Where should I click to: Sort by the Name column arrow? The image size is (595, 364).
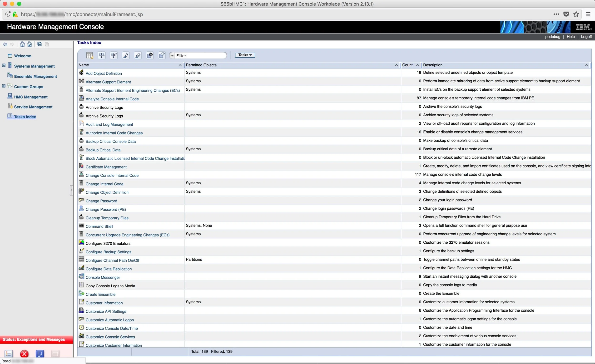click(180, 65)
